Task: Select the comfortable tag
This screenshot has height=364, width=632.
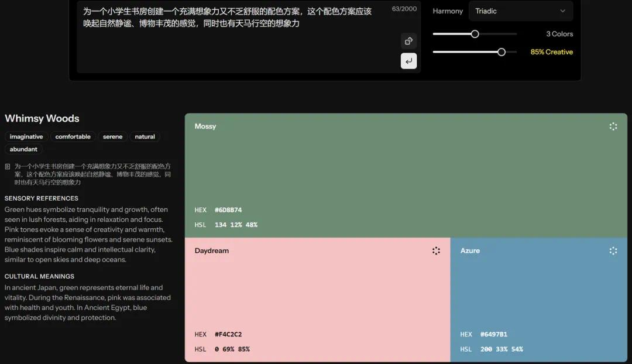Action: click(73, 136)
